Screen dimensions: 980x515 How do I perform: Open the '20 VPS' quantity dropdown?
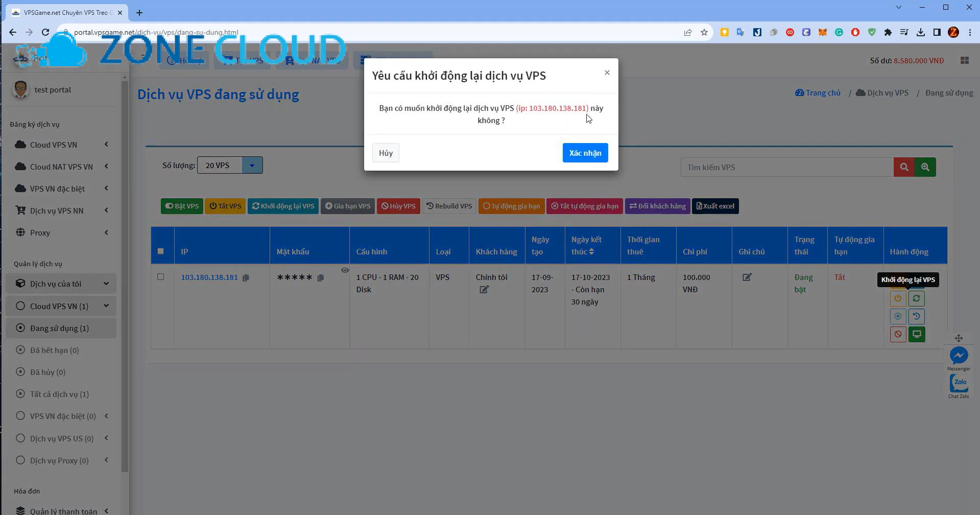pyautogui.click(x=229, y=165)
